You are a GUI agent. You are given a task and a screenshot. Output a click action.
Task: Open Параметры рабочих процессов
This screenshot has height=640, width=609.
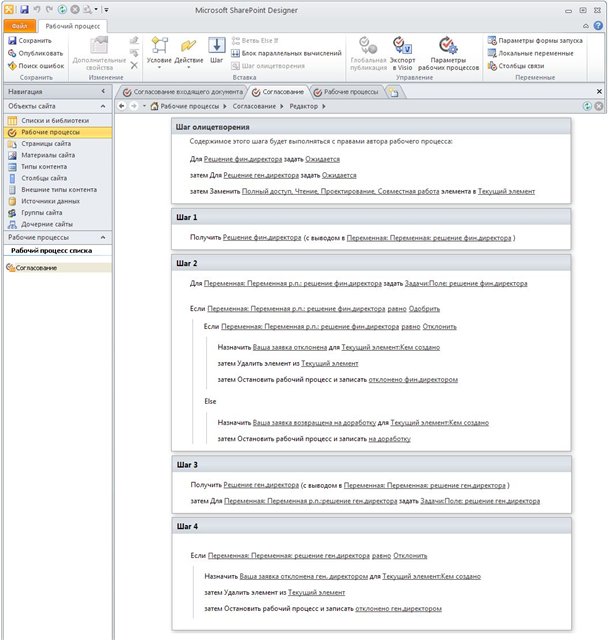click(448, 53)
